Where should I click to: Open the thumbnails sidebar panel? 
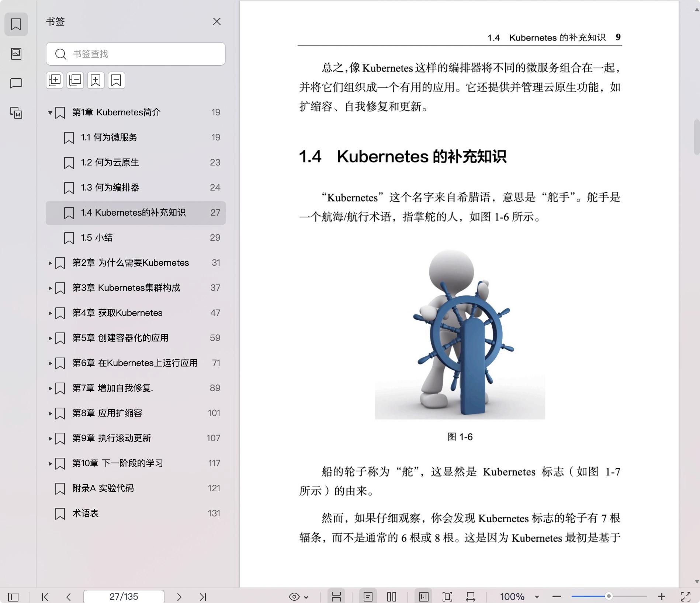16,54
